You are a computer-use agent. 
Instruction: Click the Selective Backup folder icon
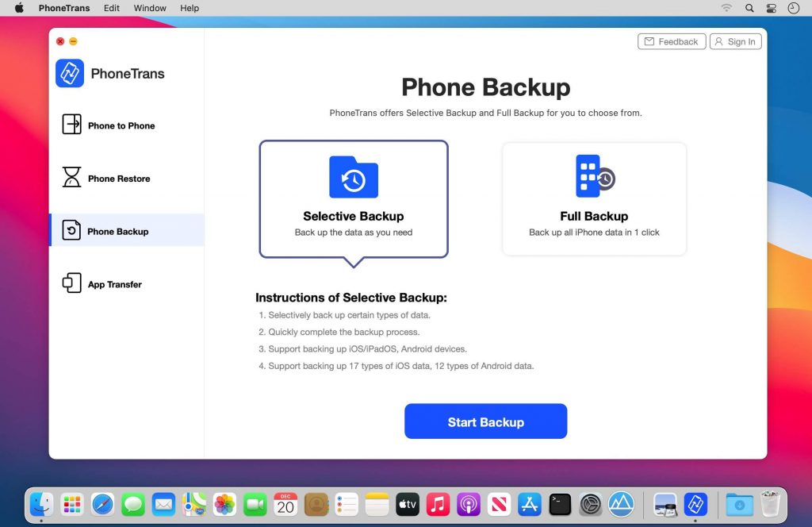coord(354,178)
